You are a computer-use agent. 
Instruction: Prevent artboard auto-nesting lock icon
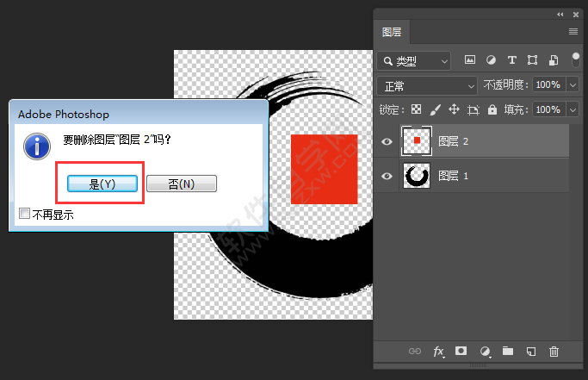[x=473, y=109]
